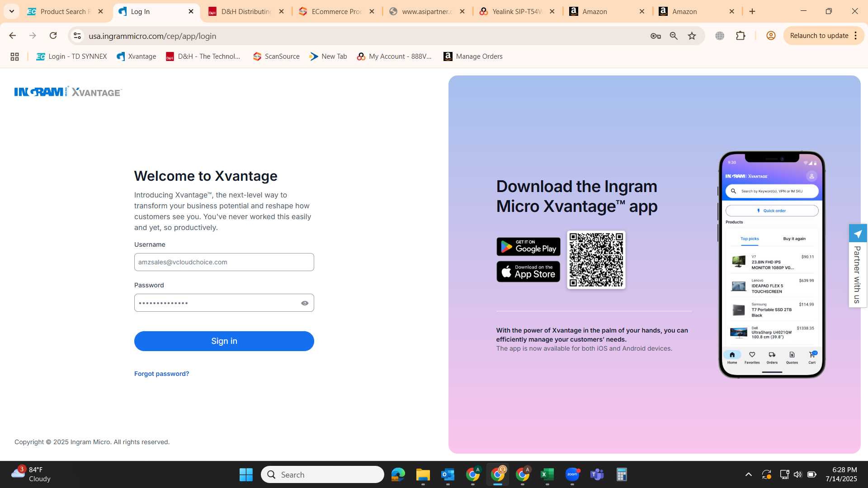
Task: Open the clock showing 6:28 PM
Action: pyautogui.click(x=841, y=474)
